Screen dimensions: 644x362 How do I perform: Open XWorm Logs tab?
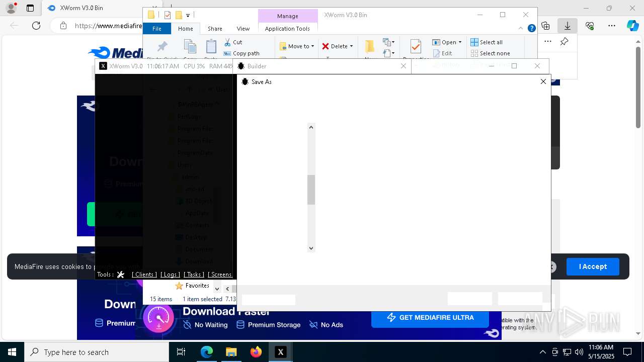click(x=170, y=275)
